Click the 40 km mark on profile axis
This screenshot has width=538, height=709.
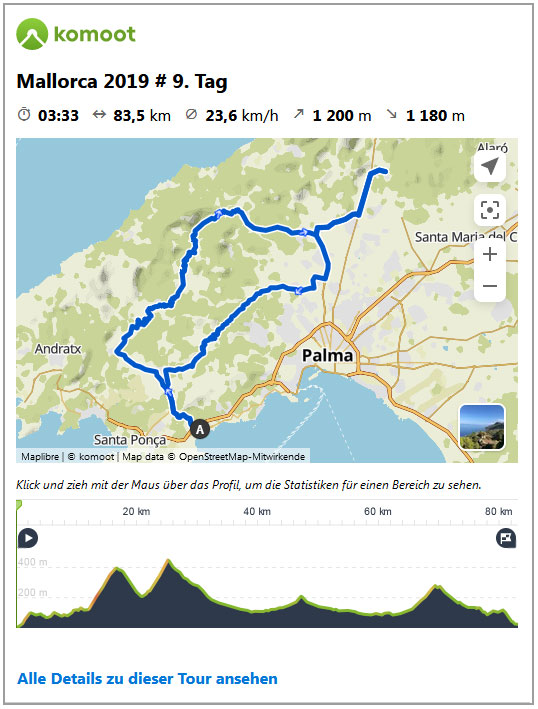point(257,511)
